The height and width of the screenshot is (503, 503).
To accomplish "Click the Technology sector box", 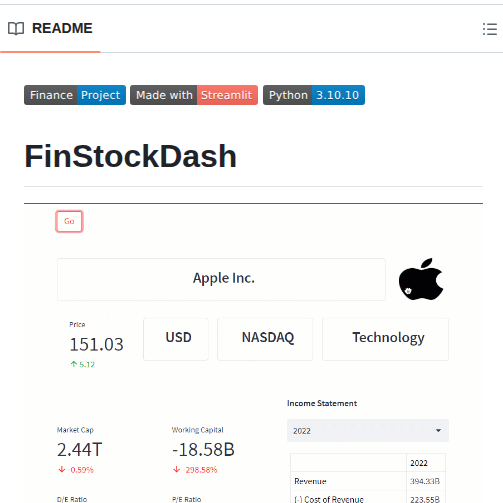I will (x=385, y=339).
